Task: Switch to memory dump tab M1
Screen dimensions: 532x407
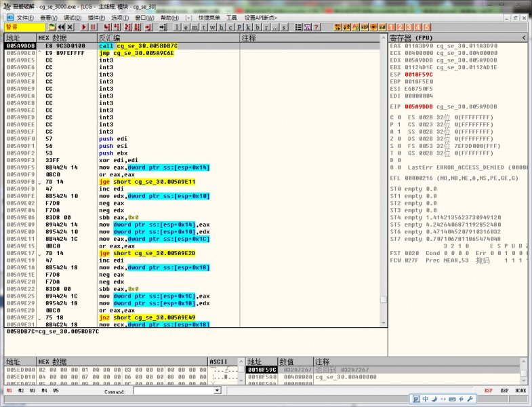Action: pyautogui.click(x=9, y=391)
